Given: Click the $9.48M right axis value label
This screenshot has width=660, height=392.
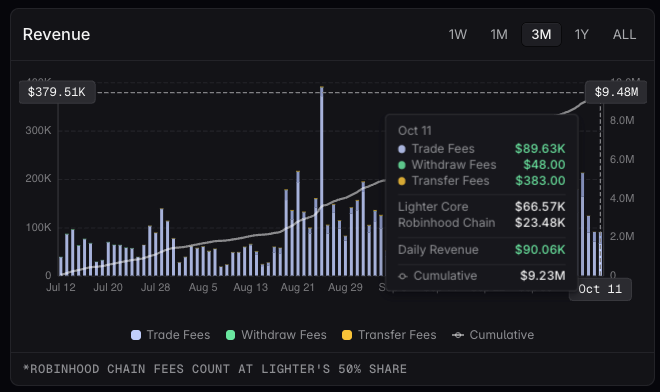Looking at the screenshot, I should [616, 92].
